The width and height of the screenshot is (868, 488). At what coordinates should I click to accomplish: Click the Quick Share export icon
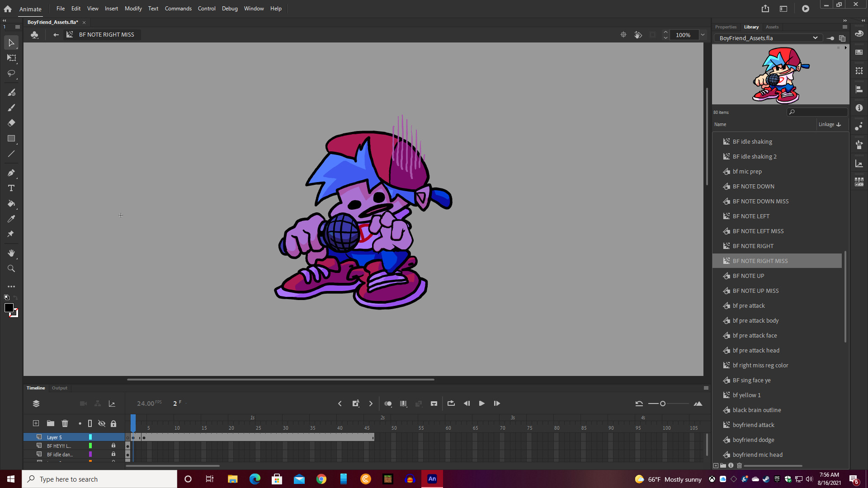pos(765,9)
